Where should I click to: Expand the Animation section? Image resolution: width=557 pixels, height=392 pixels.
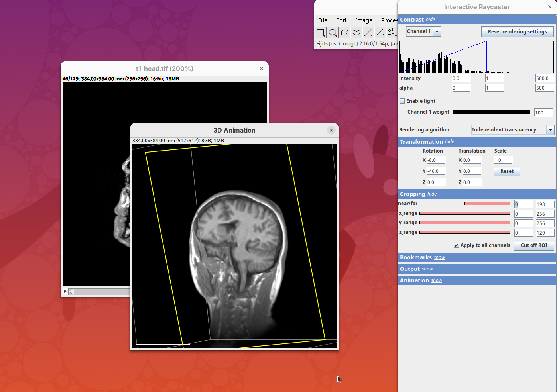coord(436,280)
